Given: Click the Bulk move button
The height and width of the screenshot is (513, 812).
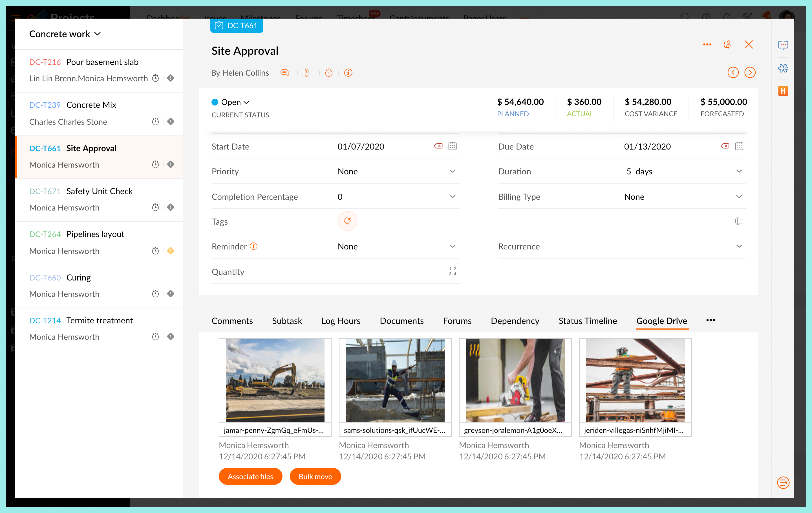Looking at the screenshot, I should (x=315, y=476).
